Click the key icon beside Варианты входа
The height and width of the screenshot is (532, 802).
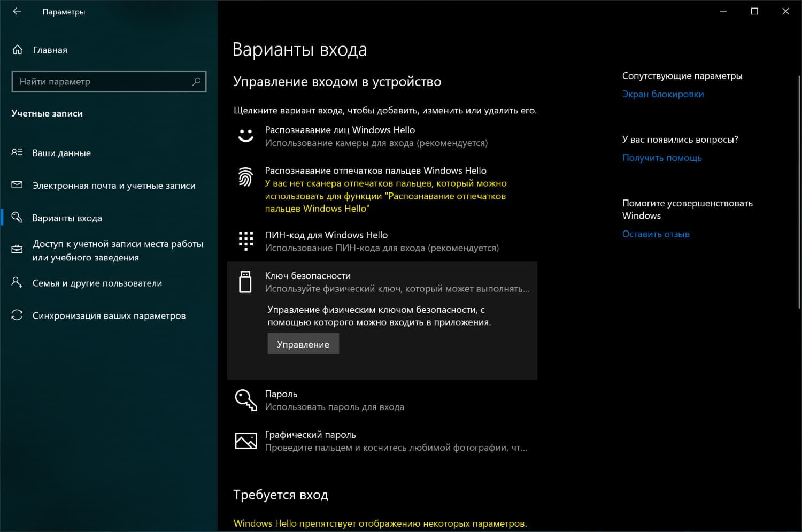(x=17, y=217)
